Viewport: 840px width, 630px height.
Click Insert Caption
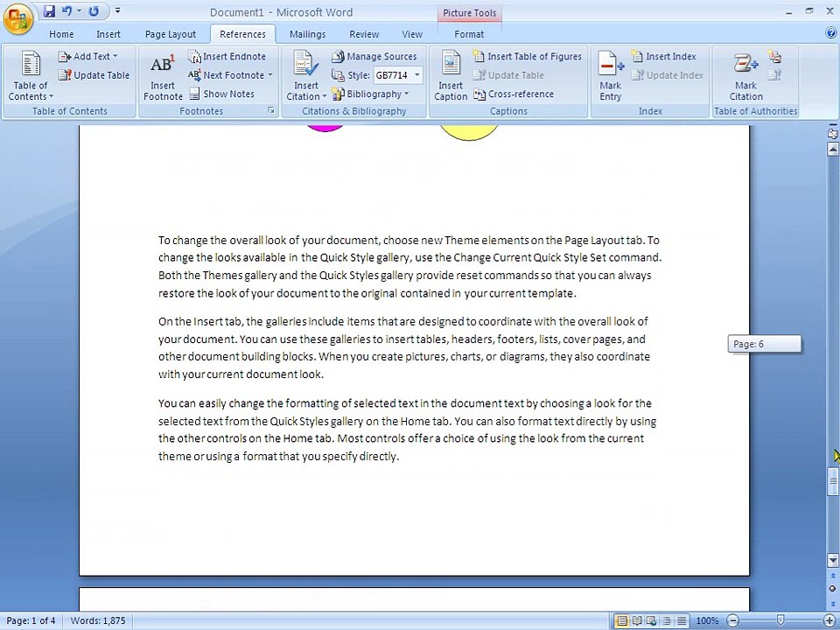click(451, 75)
